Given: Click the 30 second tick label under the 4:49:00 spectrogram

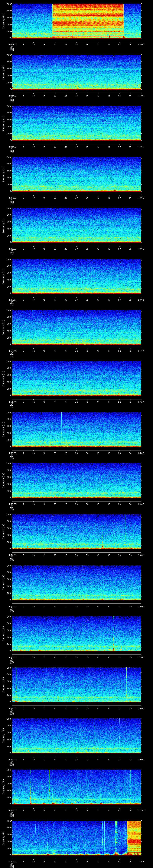Looking at the screenshot, I should (77, 300).
